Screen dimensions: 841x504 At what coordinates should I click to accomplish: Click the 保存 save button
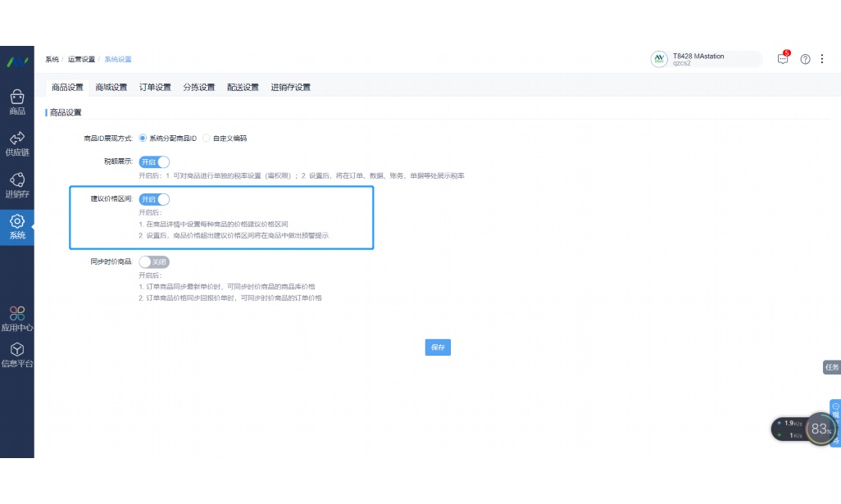438,347
